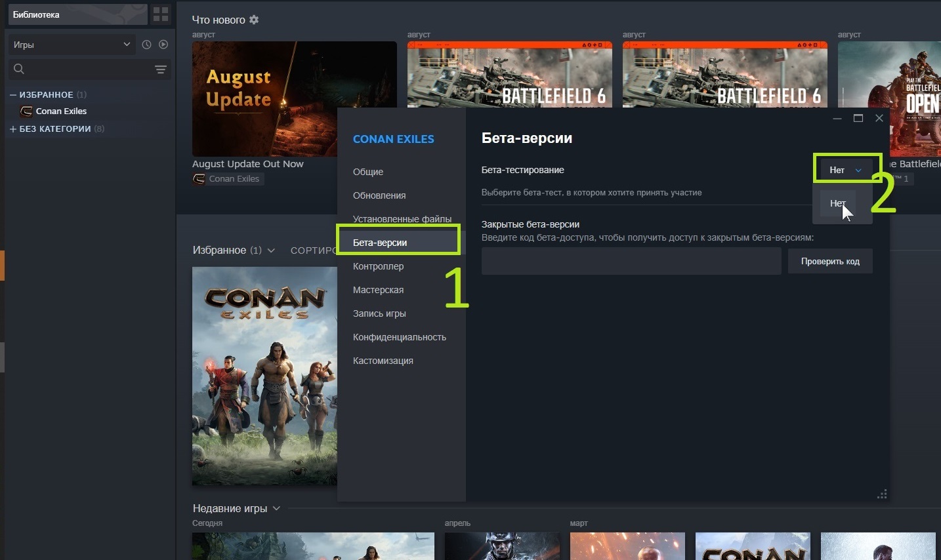This screenshot has width=941, height=560.
Task: Click the CONAN EXILES properties title
Action: click(394, 139)
